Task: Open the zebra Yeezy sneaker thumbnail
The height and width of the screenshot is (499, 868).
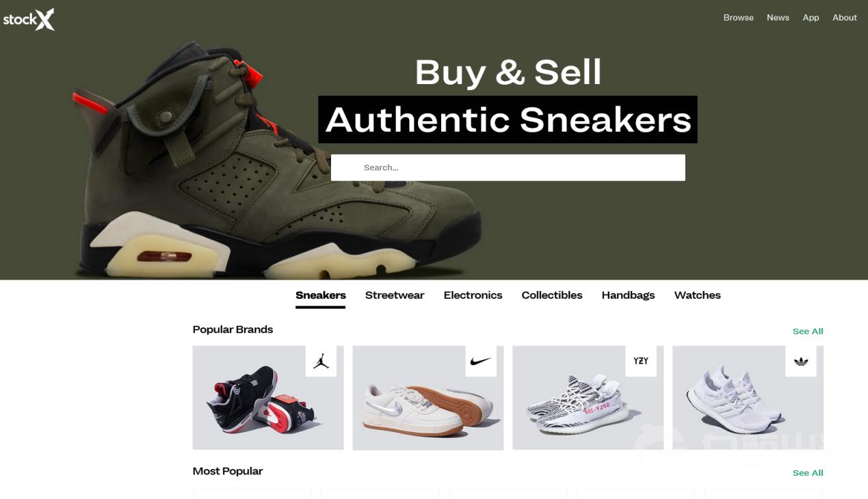Action: 588,398
